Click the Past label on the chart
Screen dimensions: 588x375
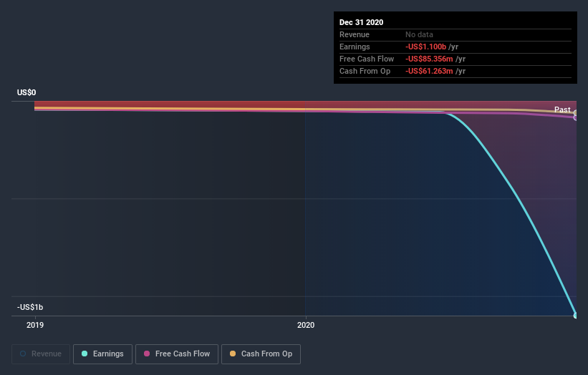tap(562, 109)
